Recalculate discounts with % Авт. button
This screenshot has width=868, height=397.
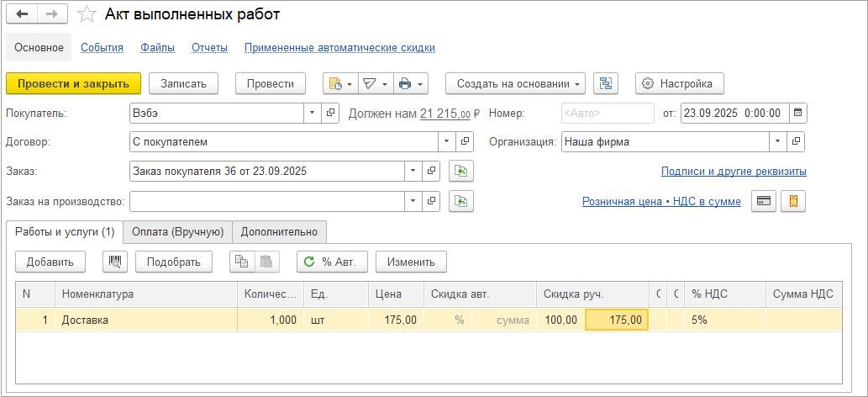pos(332,262)
